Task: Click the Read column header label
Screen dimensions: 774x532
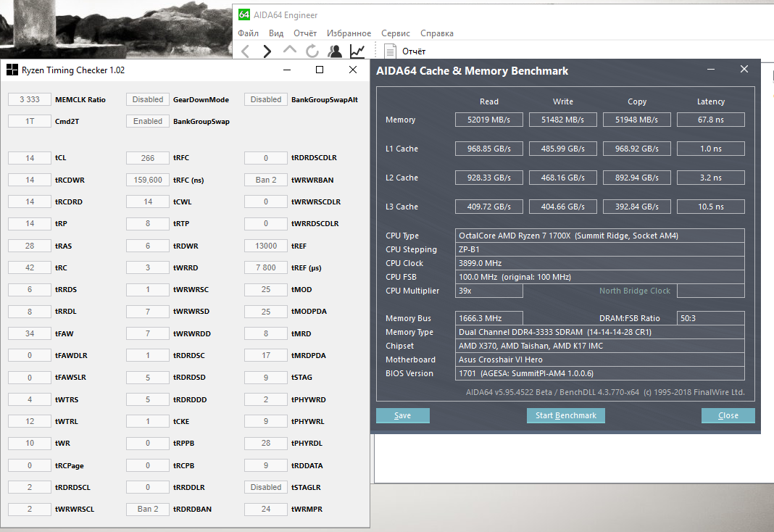Action: click(488, 101)
